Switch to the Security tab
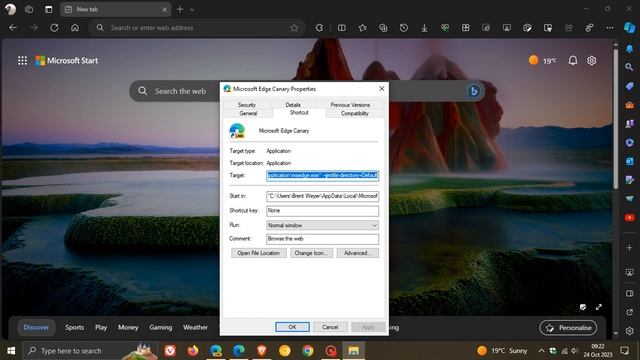 tap(247, 105)
